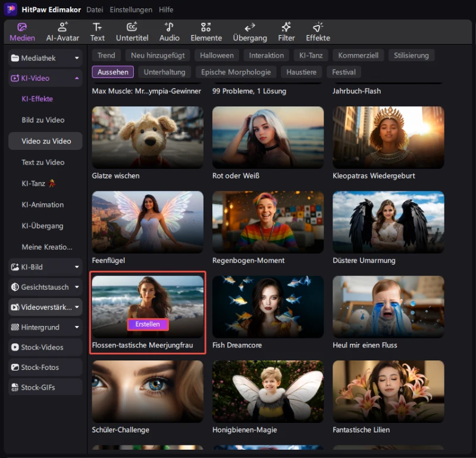Viewport: 476px width, 458px height.
Task: Open the Elemente panel
Action: [206, 32]
